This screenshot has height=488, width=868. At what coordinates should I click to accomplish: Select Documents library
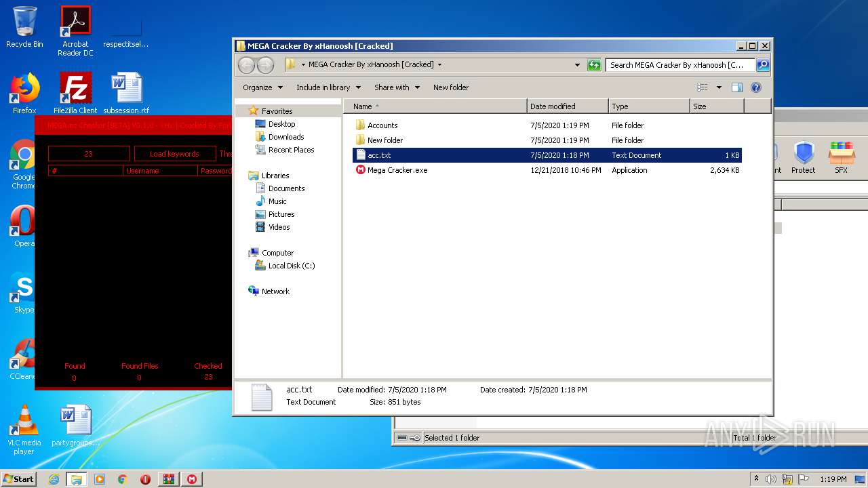[286, 188]
